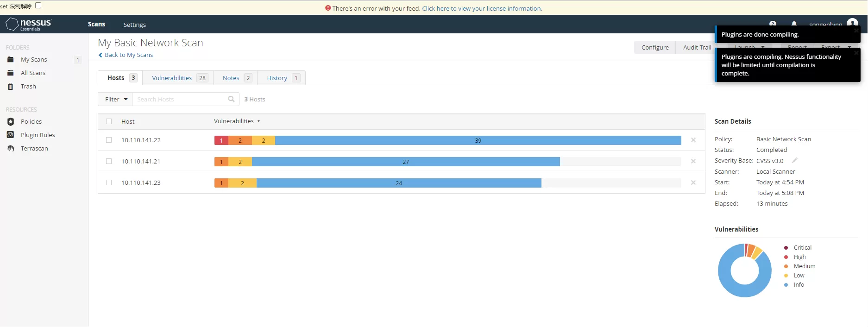
Task: Tick the checkbox for host 10.110.141.22
Action: [x=109, y=140]
